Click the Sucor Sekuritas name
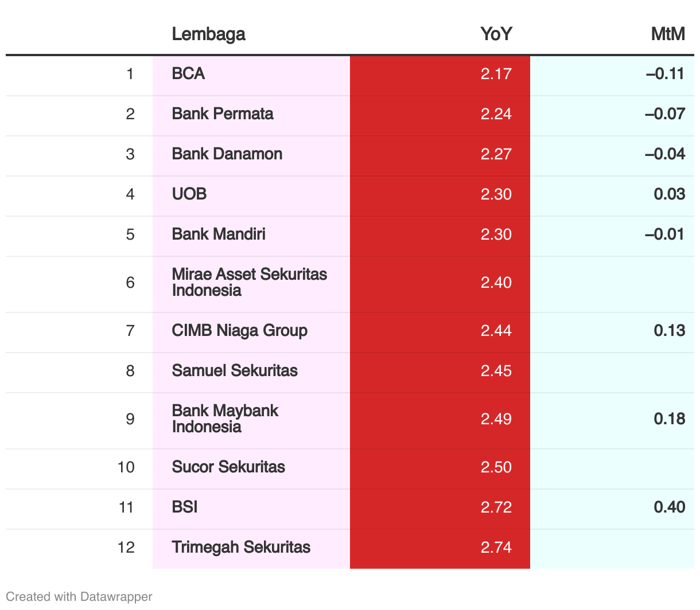700x610 pixels. tap(228, 467)
